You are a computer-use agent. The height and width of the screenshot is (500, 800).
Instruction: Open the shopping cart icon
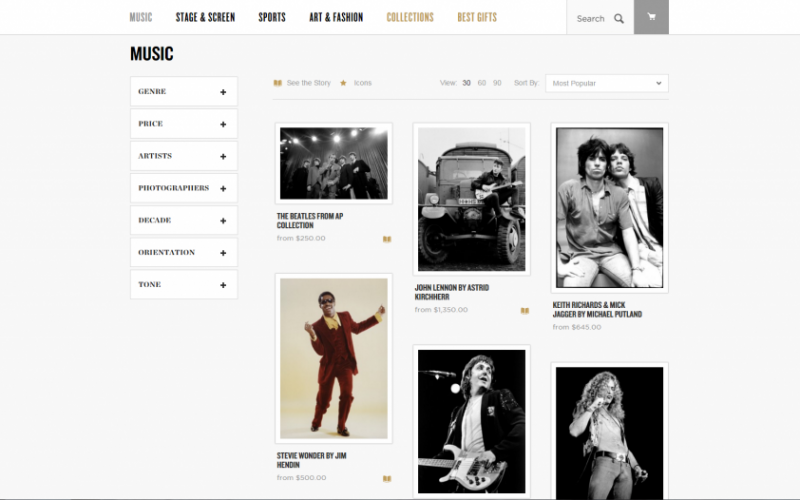[651, 17]
